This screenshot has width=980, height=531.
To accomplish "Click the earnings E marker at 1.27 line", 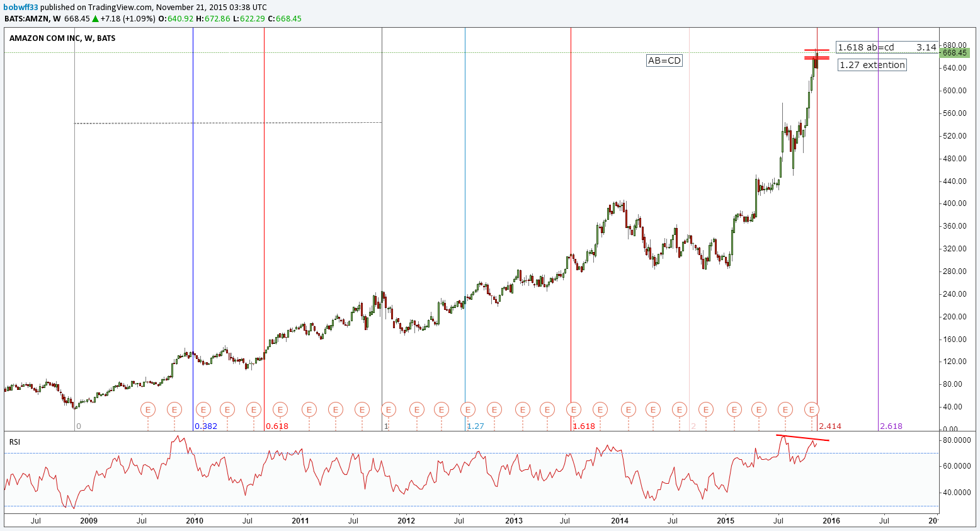I will tap(468, 409).
